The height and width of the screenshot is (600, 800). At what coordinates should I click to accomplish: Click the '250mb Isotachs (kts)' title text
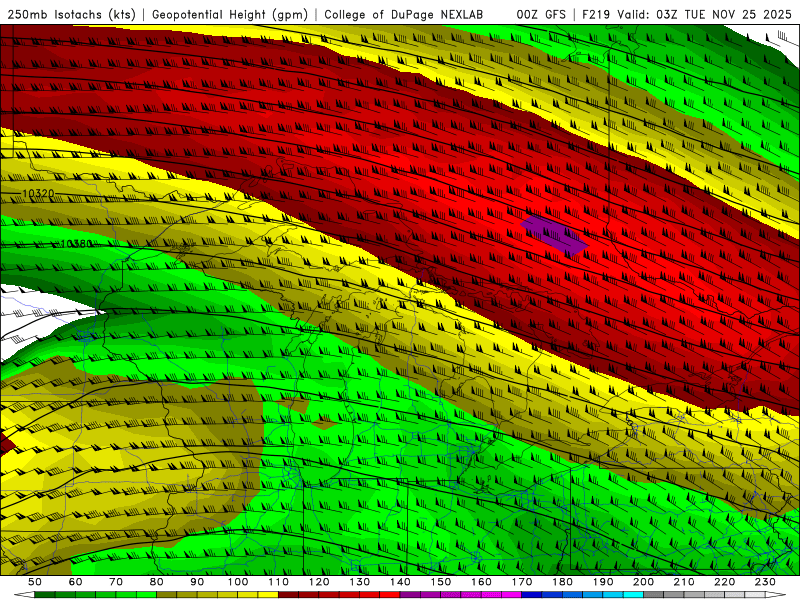tap(71, 14)
